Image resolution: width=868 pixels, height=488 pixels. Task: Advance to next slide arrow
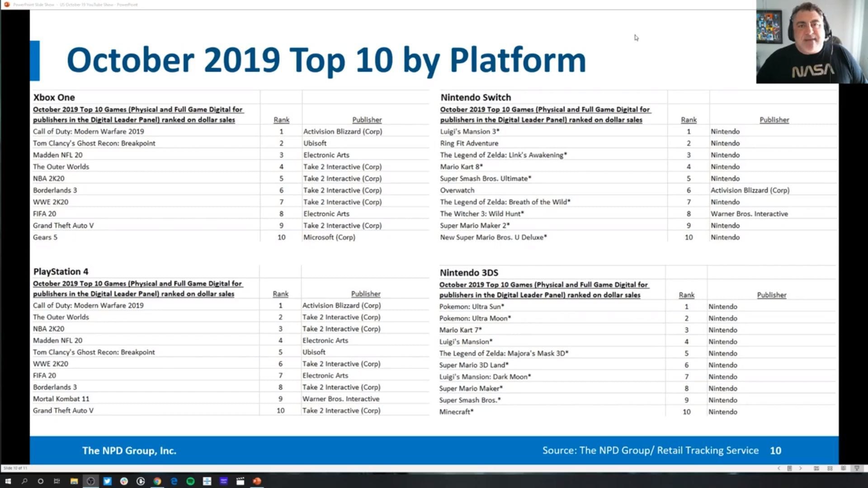tap(800, 468)
